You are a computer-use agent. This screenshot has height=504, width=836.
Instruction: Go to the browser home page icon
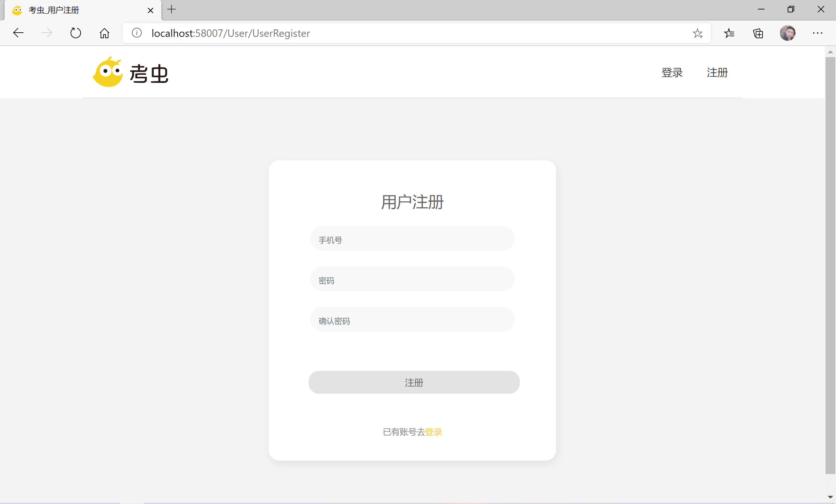[104, 33]
